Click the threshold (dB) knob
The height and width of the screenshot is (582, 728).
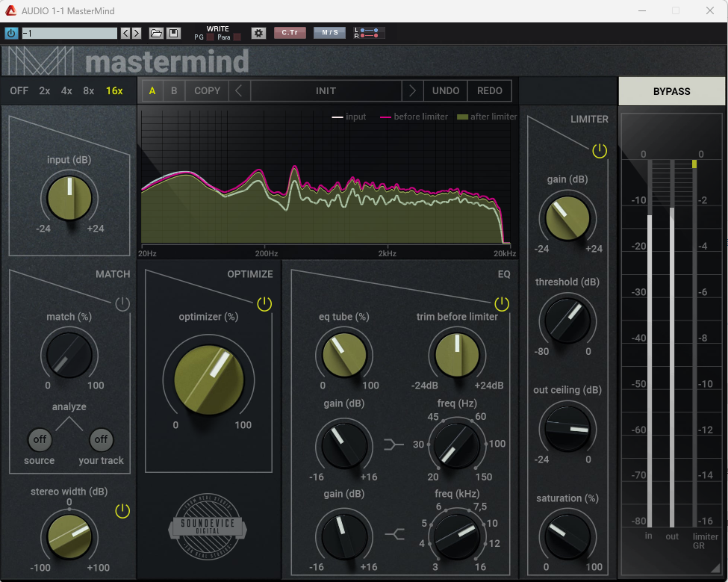(567, 321)
